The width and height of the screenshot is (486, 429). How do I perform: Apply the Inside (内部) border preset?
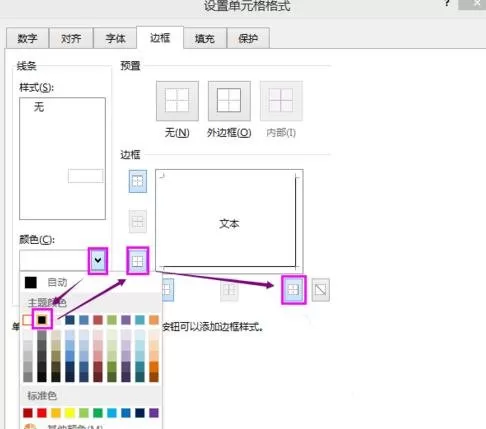tap(281, 101)
